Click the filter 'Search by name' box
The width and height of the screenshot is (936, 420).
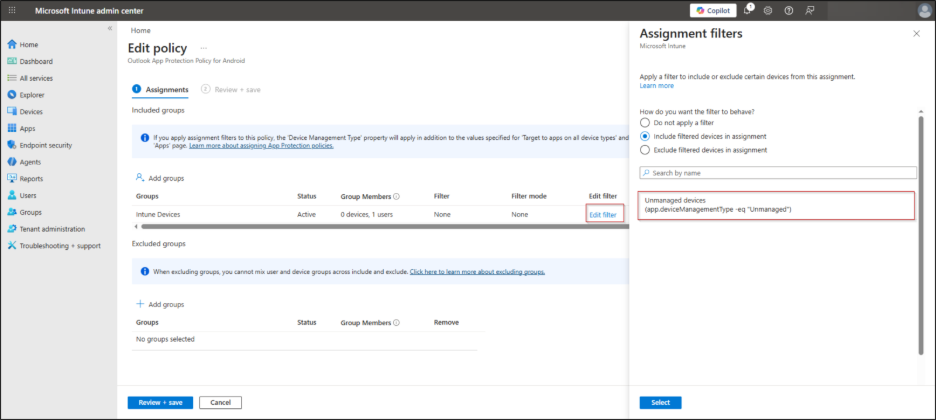[777, 173]
